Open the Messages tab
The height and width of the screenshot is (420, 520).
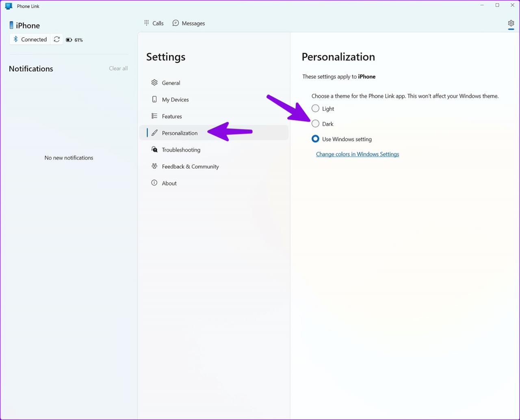(188, 23)
